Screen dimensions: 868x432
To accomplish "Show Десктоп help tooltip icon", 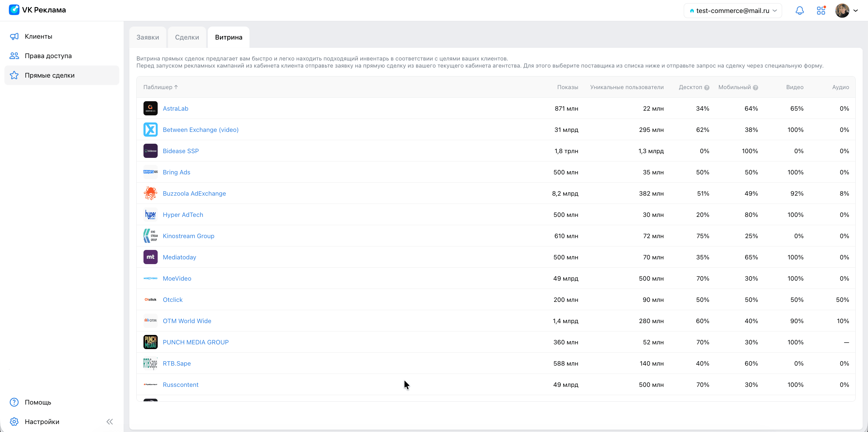I will tap(707, 88).
